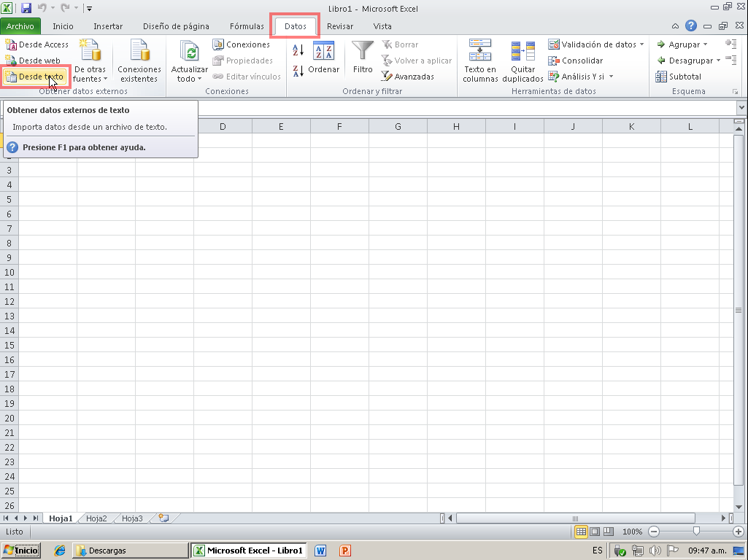Screen dimensions: 748x560
Task: Open Análisis Y si menu
Action: pos(581,77)
